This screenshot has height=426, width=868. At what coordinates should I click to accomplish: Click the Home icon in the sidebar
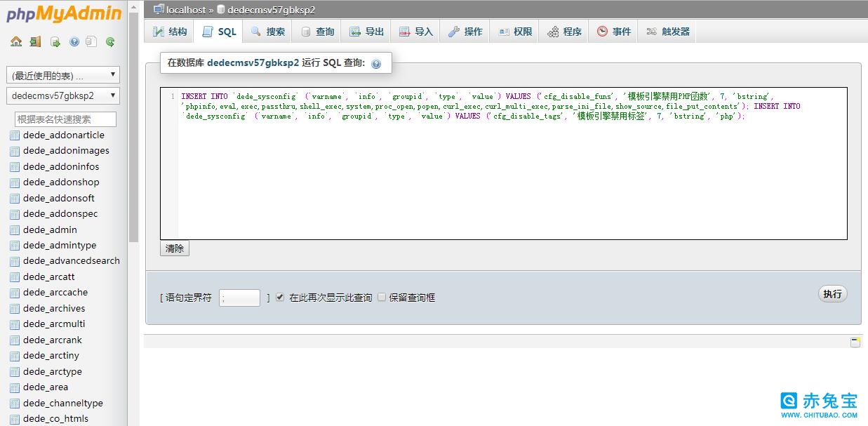coord(16,42)
